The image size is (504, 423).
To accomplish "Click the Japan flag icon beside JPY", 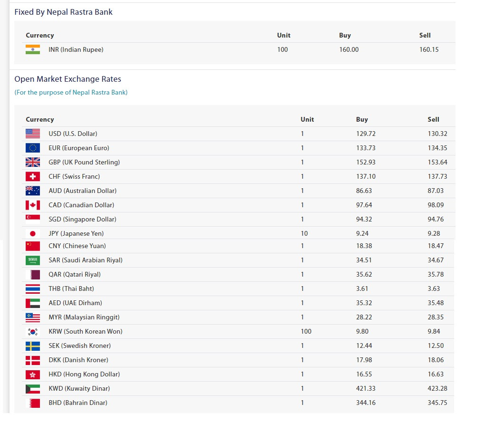I will click(x=33, y=233).
